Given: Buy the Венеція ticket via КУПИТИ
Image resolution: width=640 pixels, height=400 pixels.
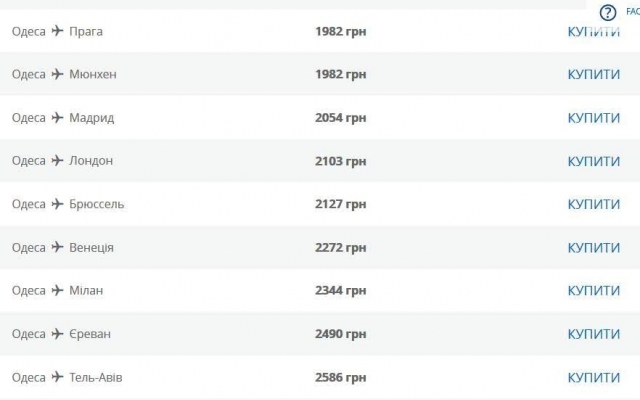Looking at the screenshot, I should tap(594, 247).
